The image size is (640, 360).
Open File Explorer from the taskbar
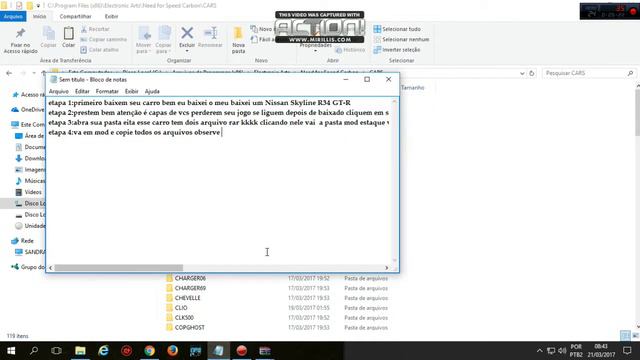80,351
